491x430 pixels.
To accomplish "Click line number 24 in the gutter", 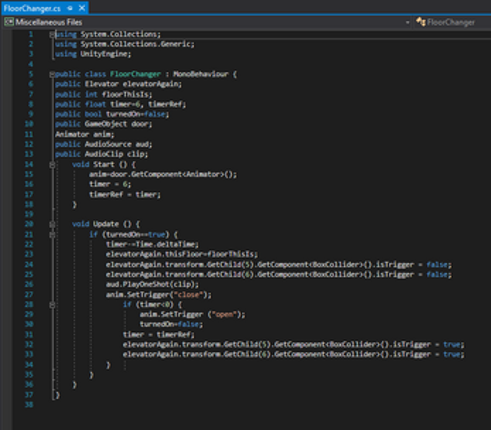I will 29,265.
